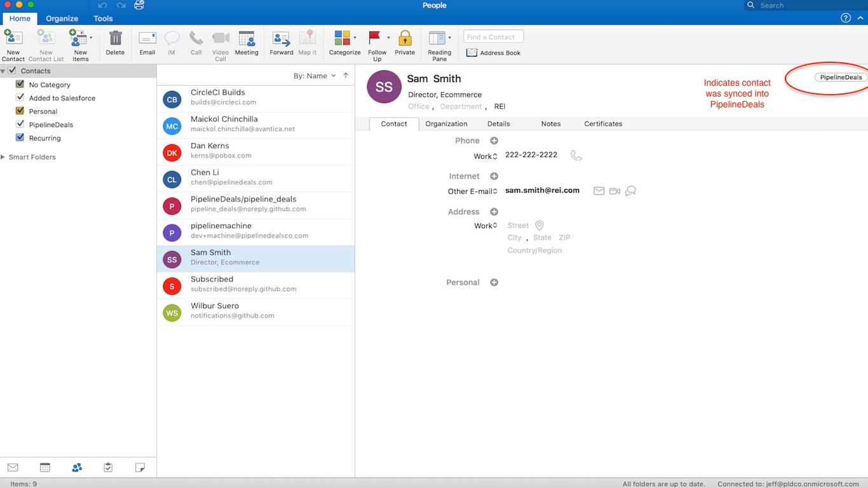Email sam.smith@rei.com using envelope icon
868x488 pixels.
pyautogui.click(x=599, y=191)
